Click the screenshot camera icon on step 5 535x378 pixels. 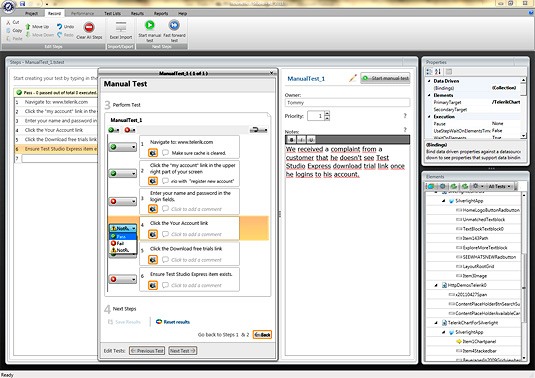[x=153, y=260]
